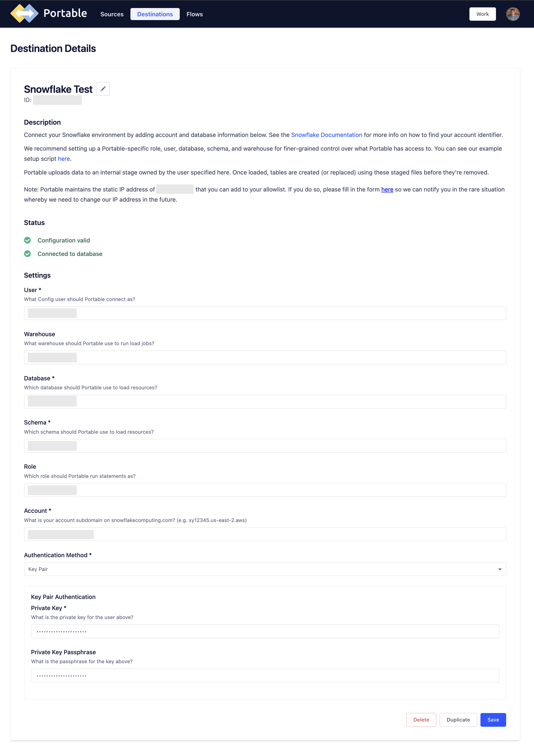Image resolution: width=534 pixels, height=756 pixels.
Task: Focus the Private Key Passphrase field
Action: pyautogui.click(x=265, y=675)
